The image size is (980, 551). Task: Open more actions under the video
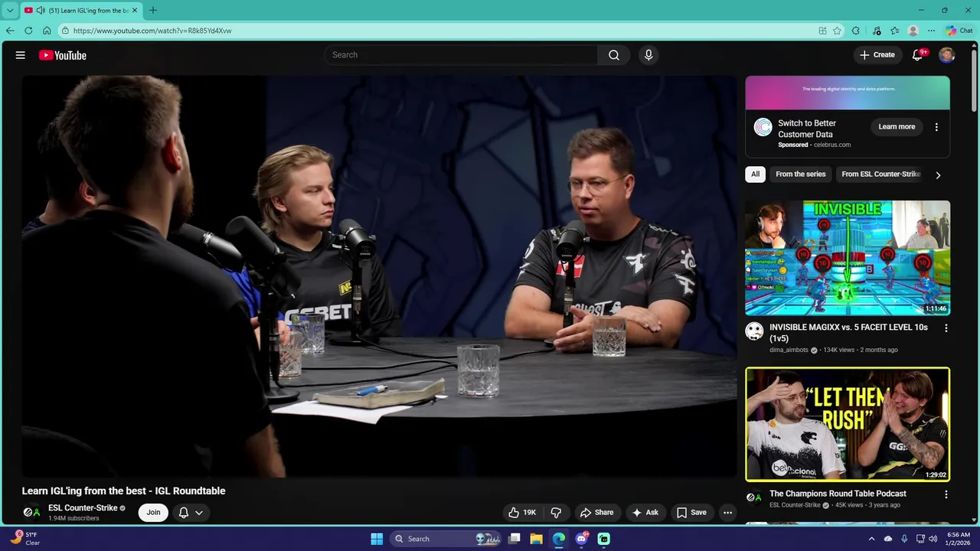click(x=728, y=513)
